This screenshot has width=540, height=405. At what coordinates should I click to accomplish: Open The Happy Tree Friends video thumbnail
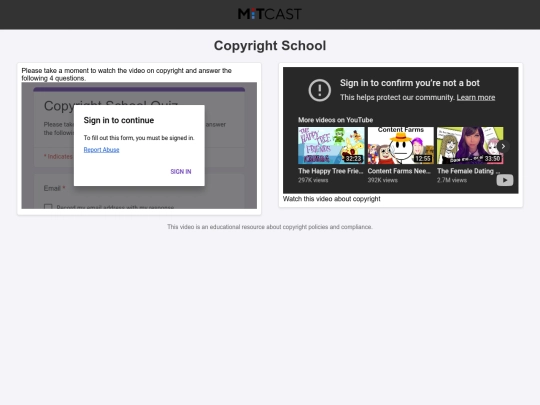click(331, 145)
